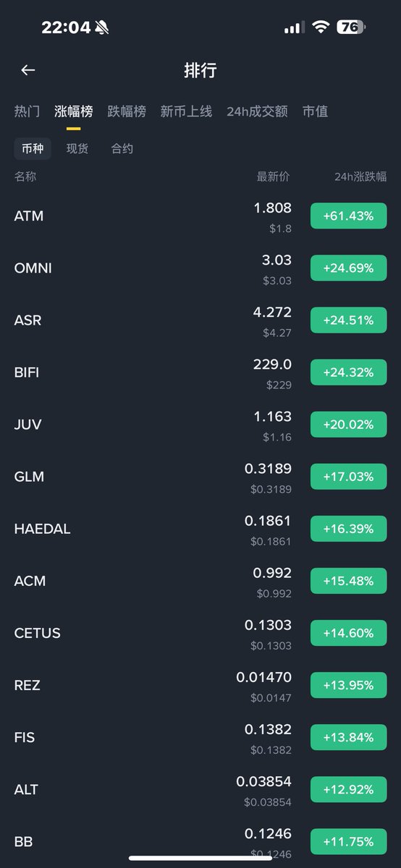Sort by 最新价 column header
Screen dimensions: 401x868
(274, 176)
